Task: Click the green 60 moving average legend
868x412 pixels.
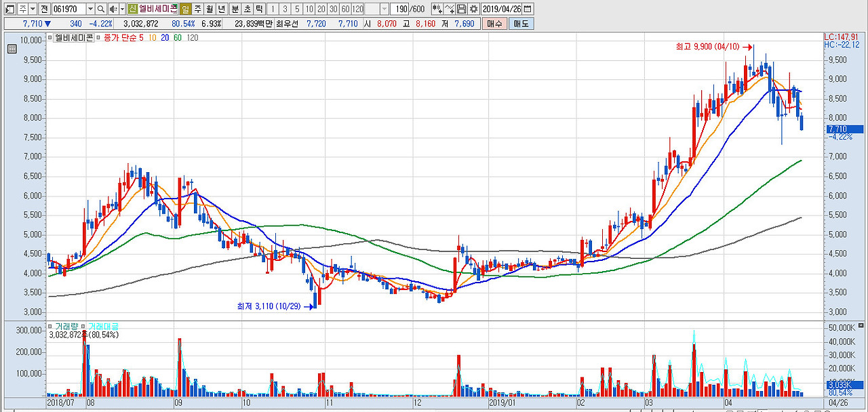Action: [178, 38]
